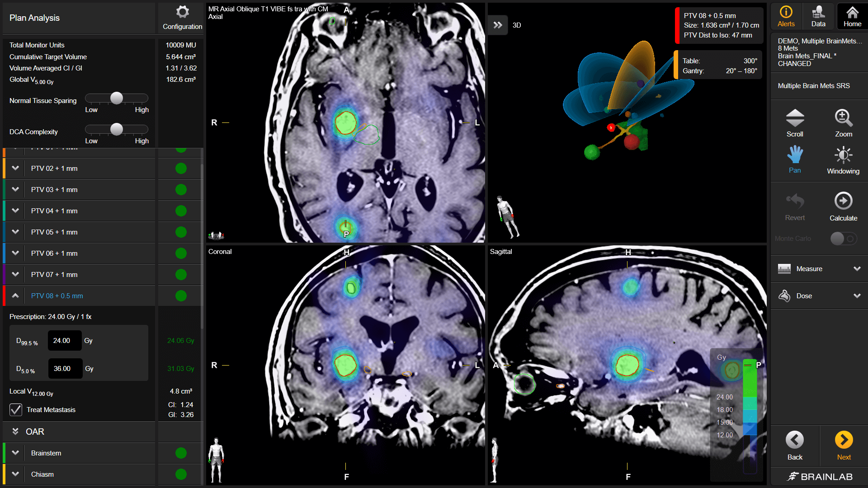868x488 pixels.
Task: Click the Back button
Action: point(795,446)
